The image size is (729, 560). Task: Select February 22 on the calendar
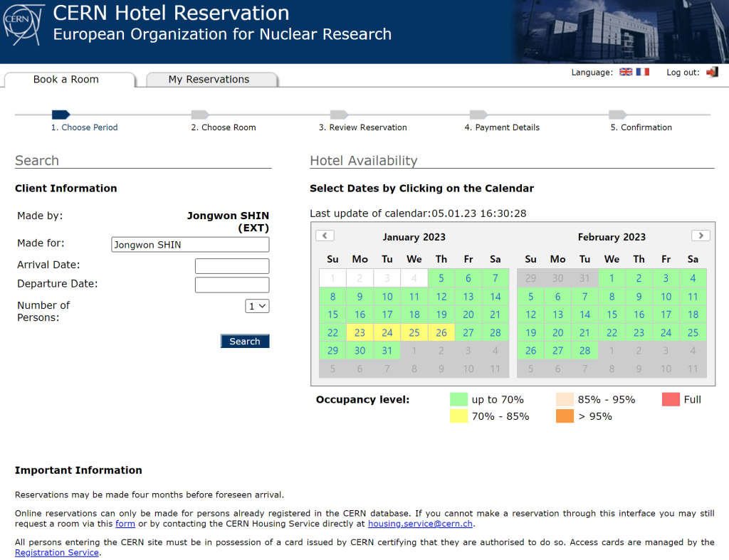pyautogui.click(x=612, y=333)
